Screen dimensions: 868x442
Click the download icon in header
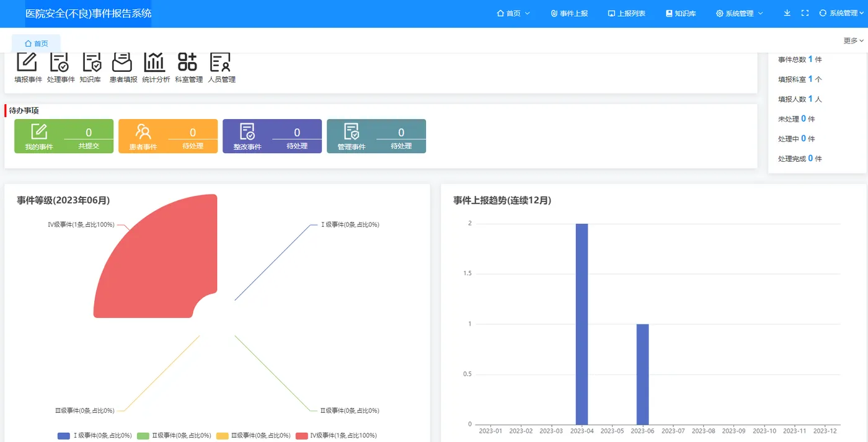pos(787,13)
